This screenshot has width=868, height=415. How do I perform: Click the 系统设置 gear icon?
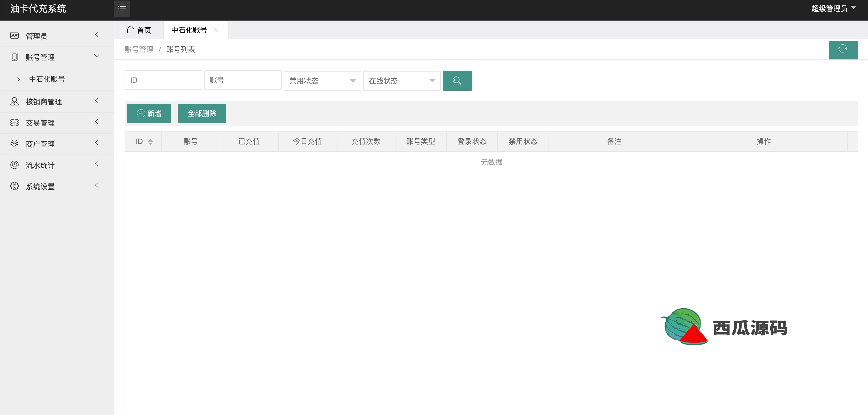[x=14, y=186]
